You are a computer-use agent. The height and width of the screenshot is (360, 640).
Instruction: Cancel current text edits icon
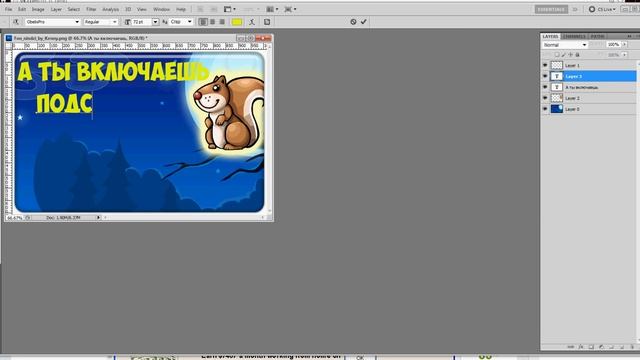click(353, 22)
